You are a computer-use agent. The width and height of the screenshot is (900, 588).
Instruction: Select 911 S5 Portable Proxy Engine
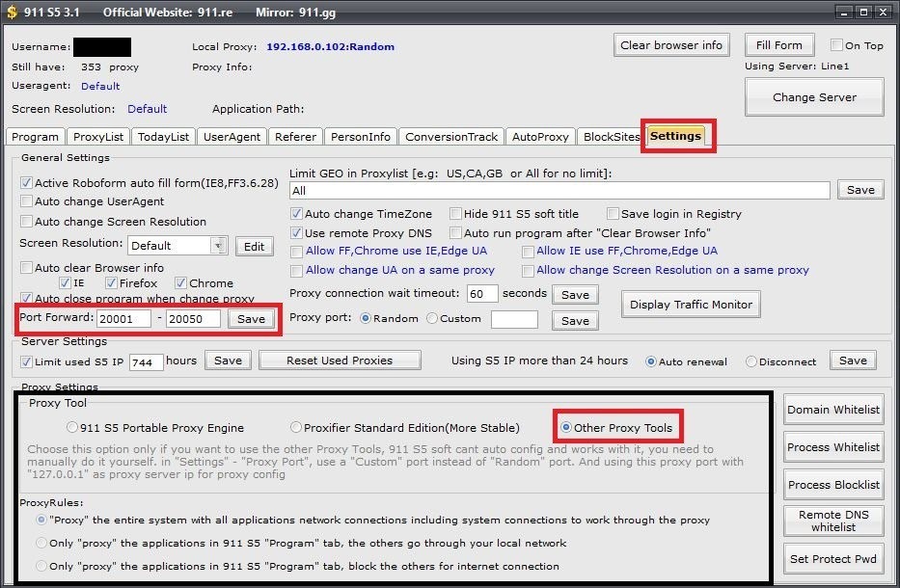(71, 427)
